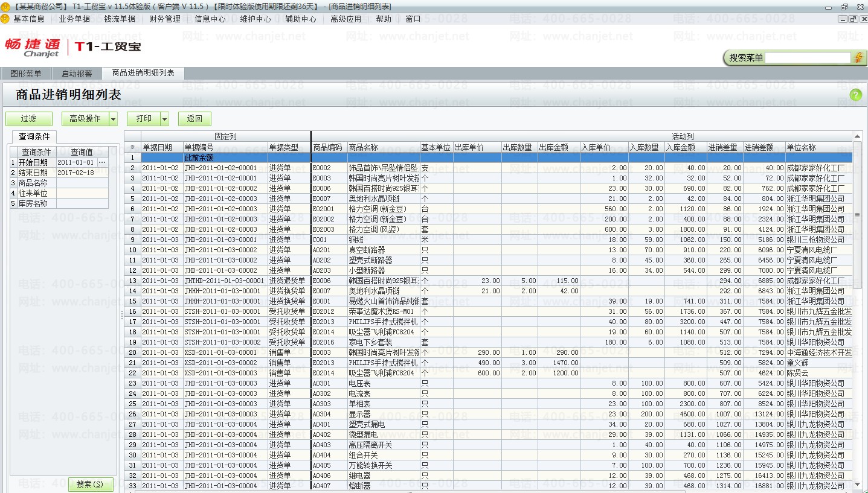This screenshot has width=868, height=493.
Task: Click the green help question mark icon
Action: pyautogui.click(x=855, y=95)
